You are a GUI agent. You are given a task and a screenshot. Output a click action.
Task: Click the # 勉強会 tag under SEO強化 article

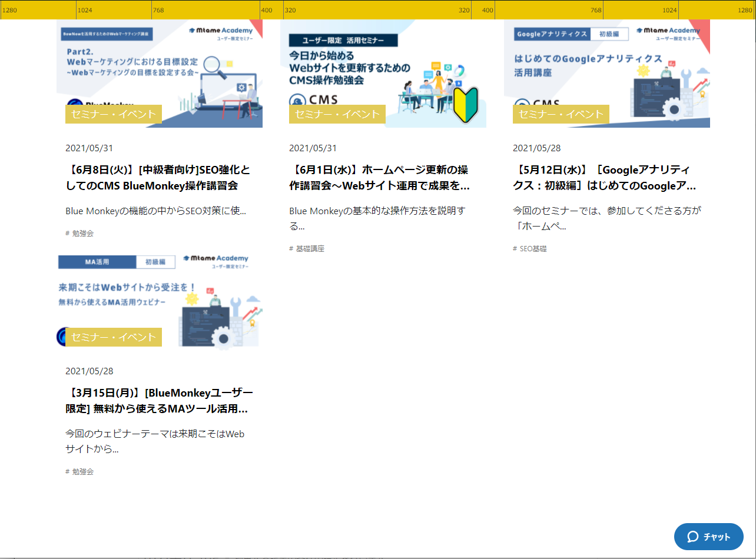(79, 234)
